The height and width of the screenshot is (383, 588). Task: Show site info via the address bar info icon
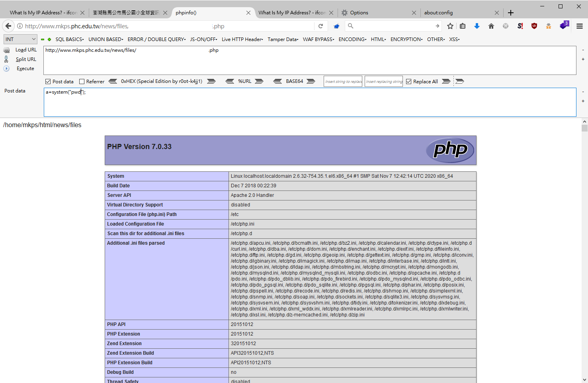click(x=20, y=26)
